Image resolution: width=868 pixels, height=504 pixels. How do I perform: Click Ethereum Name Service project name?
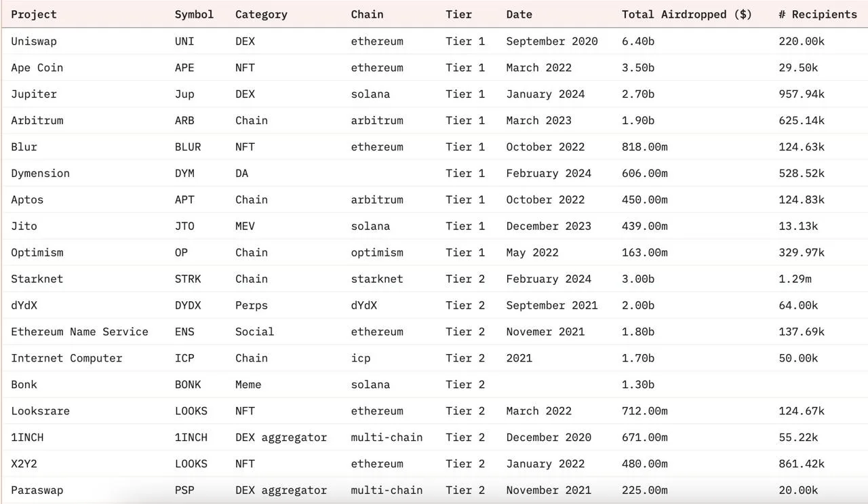pos(79,332)
